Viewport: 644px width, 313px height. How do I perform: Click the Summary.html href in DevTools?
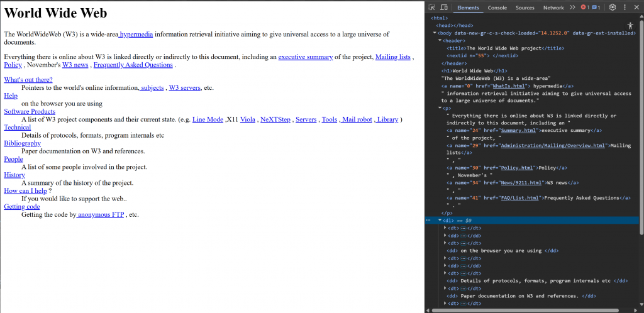pyautogui.click(x=518, y=131)
